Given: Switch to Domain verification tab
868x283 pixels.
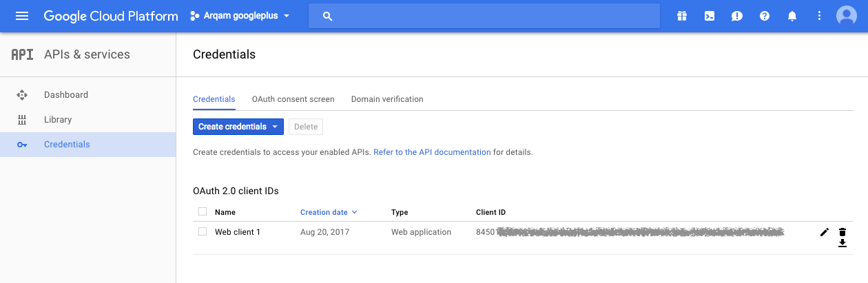Looking at the screenshot, I should pos(387,99).
